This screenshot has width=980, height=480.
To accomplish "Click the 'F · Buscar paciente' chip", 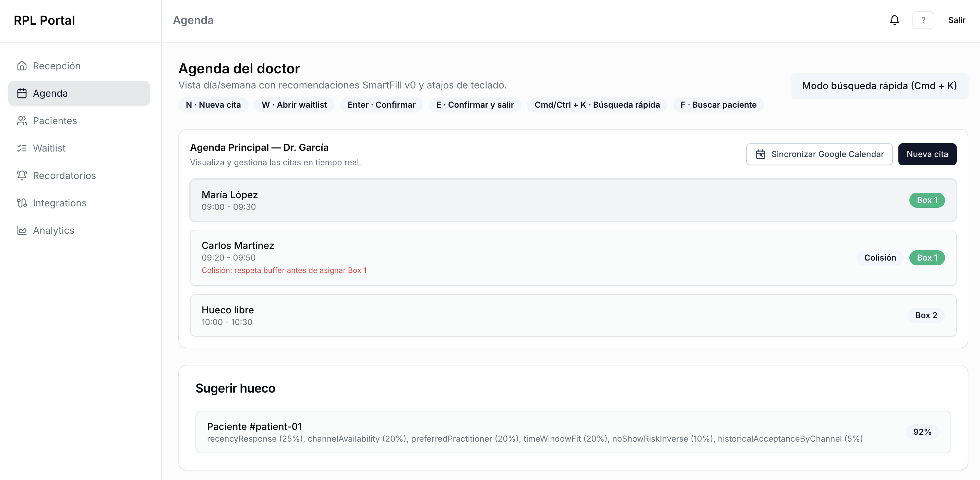I will [x=718, y=105].
